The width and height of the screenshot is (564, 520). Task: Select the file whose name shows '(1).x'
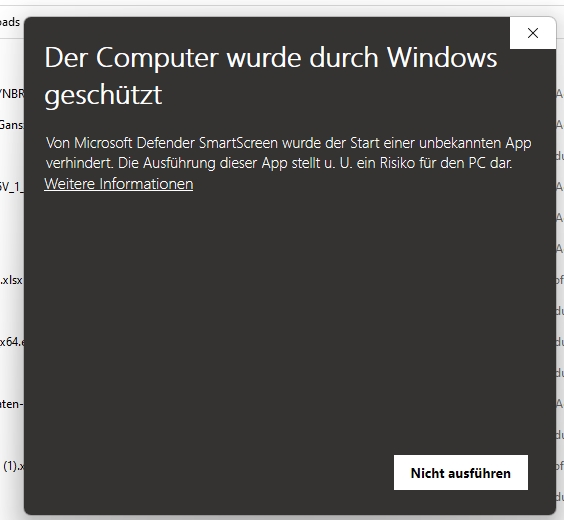(x=14, y=466)
